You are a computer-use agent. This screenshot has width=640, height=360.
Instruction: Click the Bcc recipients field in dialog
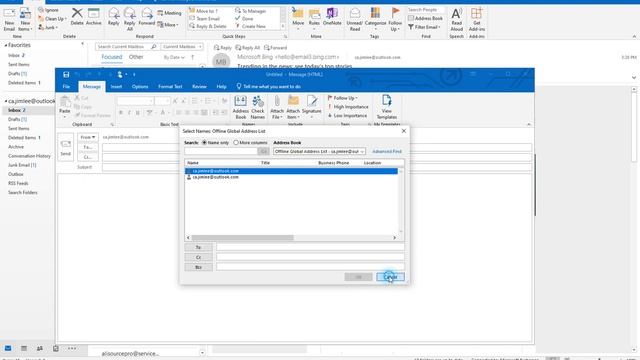[310, 267]
